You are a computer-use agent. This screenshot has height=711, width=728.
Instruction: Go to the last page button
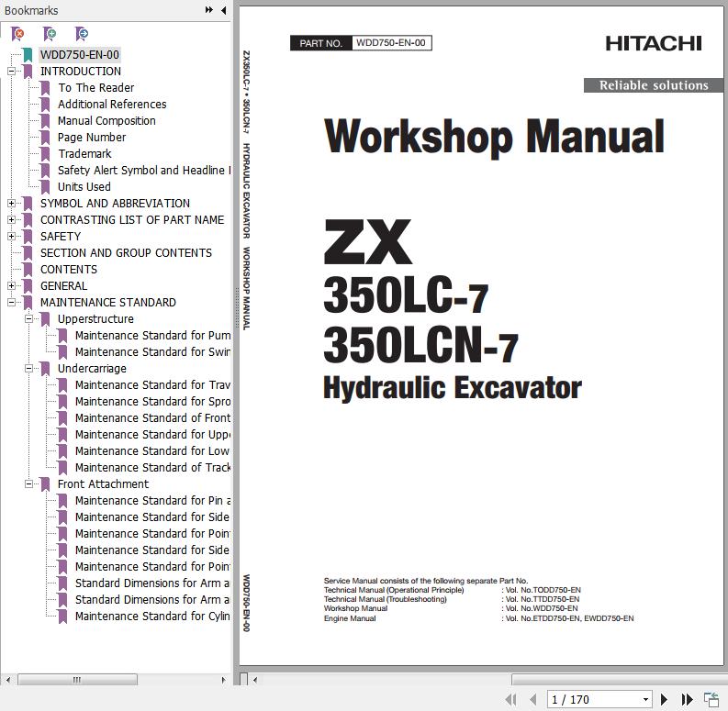(x=687, y=699)
